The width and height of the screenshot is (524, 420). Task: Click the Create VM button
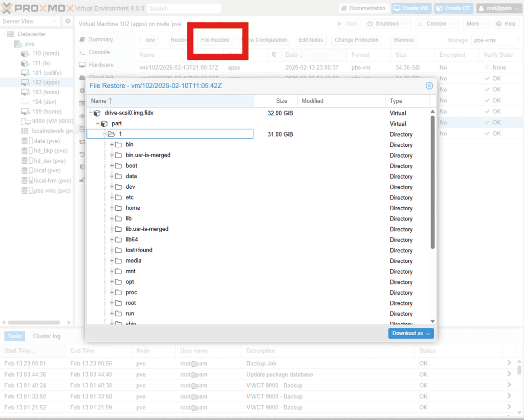tap(411, 8)
